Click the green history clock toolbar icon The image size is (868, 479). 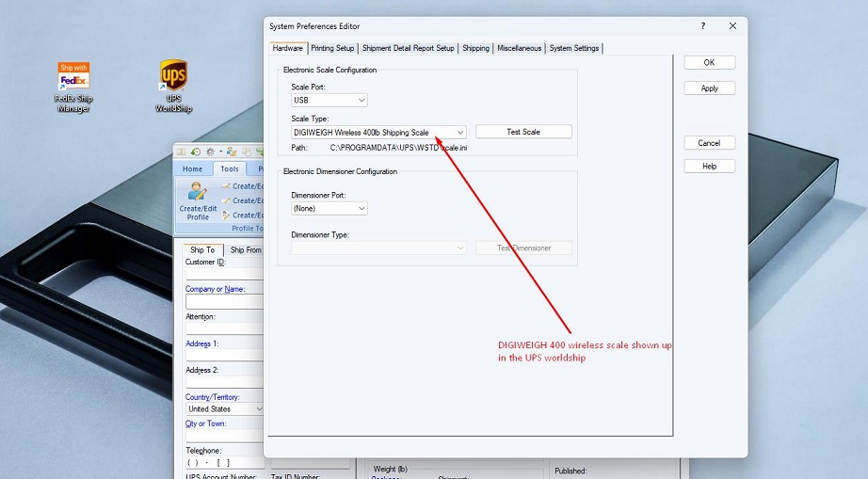(195, 152)
